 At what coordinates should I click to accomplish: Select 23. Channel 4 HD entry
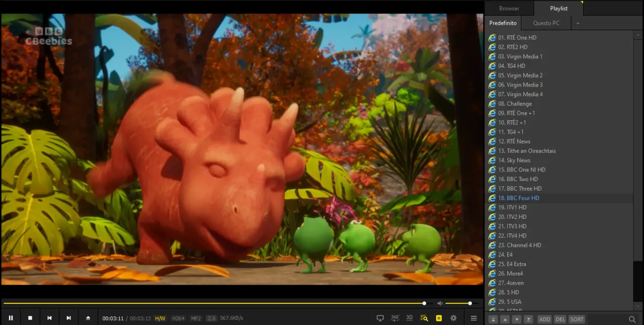tap(559, 245)
